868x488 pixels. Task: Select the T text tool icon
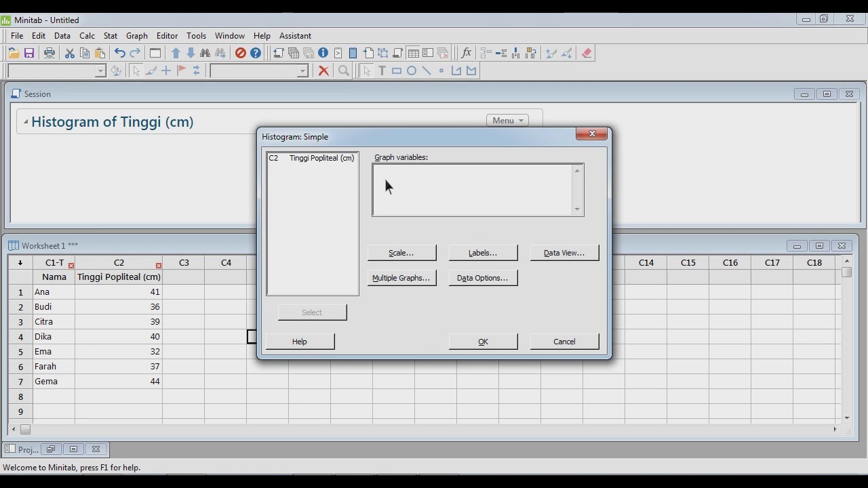382,70
